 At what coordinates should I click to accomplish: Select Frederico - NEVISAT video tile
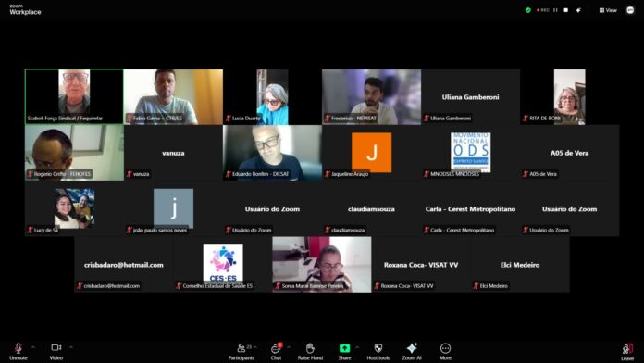tap(371, 96)
